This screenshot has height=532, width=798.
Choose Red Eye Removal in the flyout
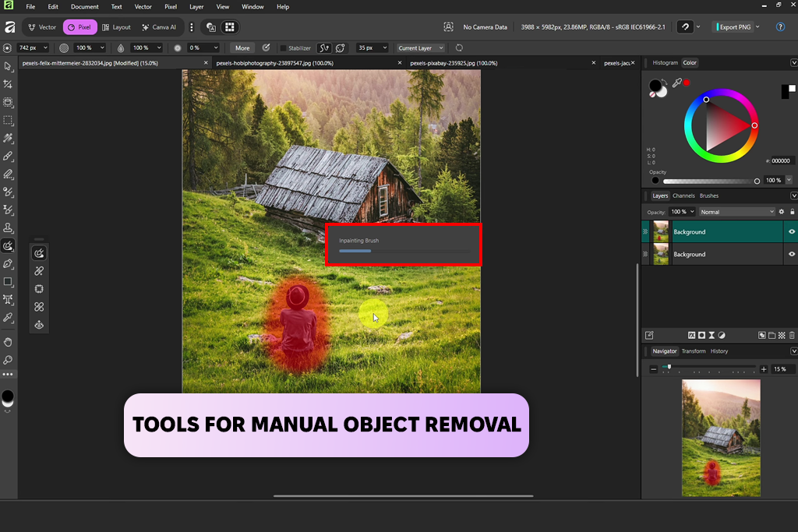(x=39, y=325)
